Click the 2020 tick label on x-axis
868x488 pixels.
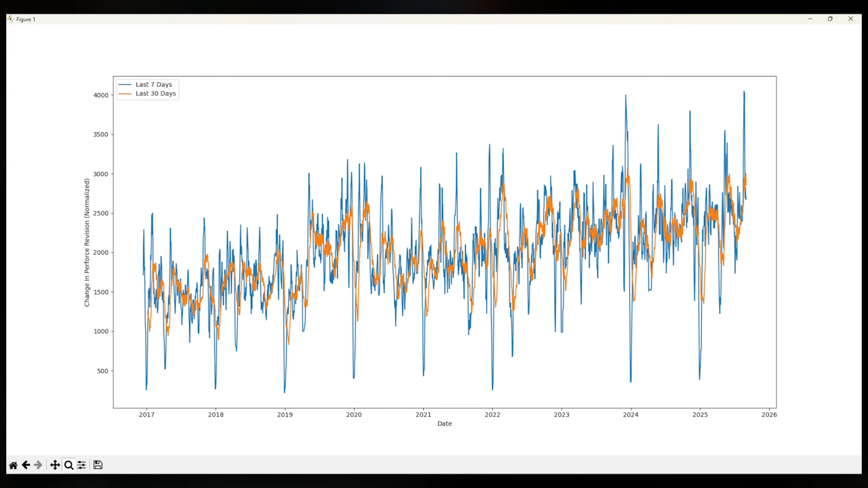[354, 414]
